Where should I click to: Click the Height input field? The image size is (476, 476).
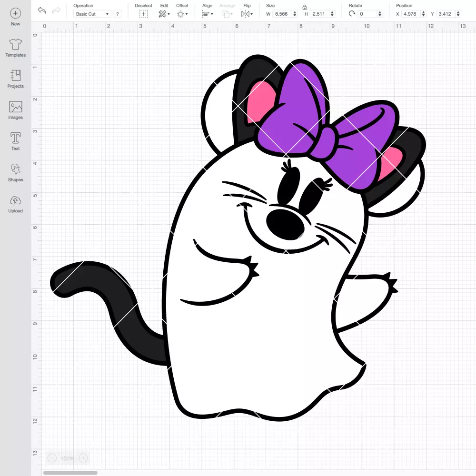320,14
